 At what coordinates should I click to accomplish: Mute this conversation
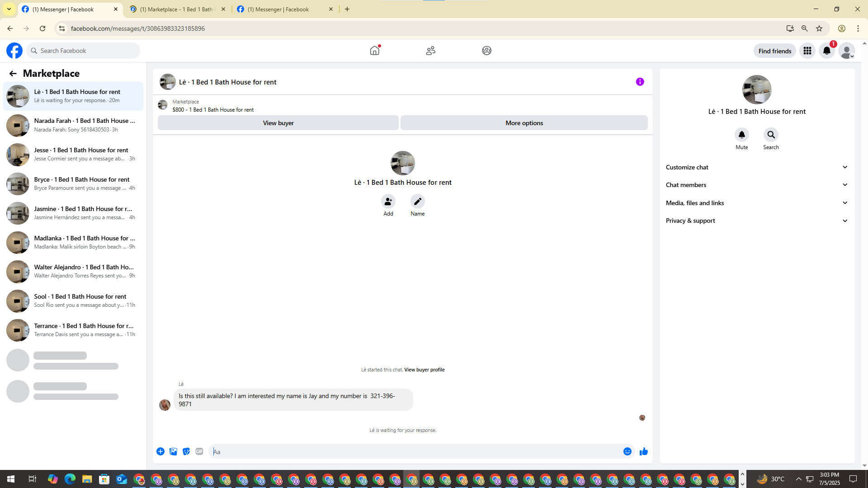coord(741,135)
